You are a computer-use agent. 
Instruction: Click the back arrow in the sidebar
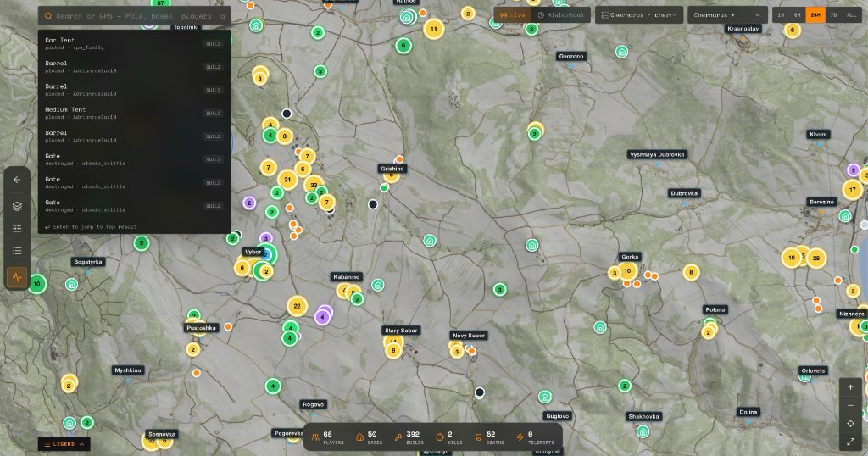17,180
